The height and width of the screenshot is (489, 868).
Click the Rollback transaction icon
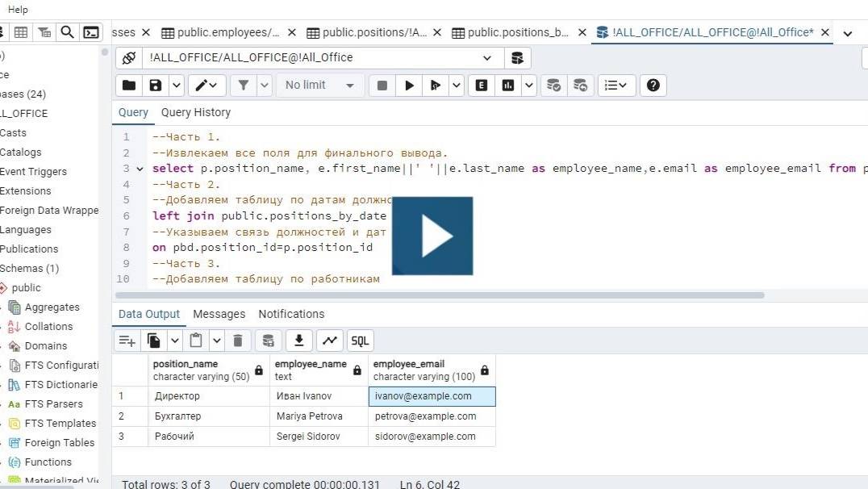pos(580,86)
